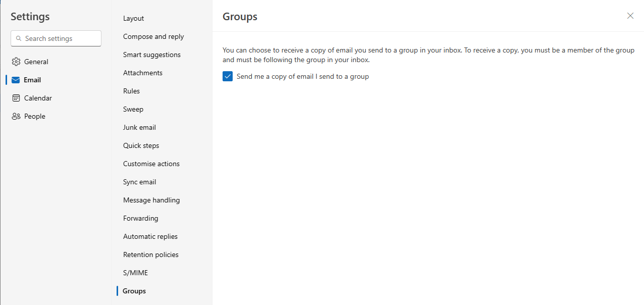644x305 pixels.
Task: Untick Send me a copy checkbox
Action: click(228, 76)
